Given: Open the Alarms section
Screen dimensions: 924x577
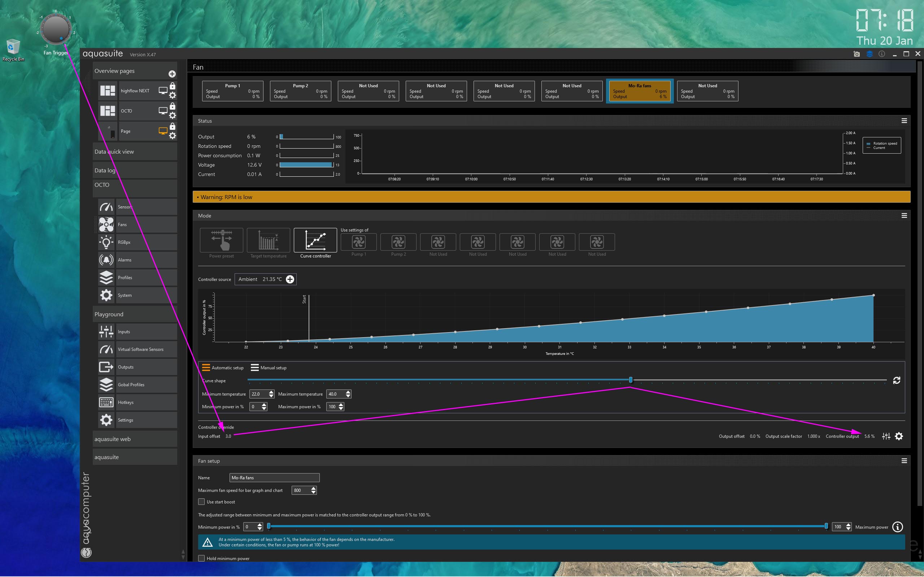Looking at the screenshot, I should click(x=125, y=260).
